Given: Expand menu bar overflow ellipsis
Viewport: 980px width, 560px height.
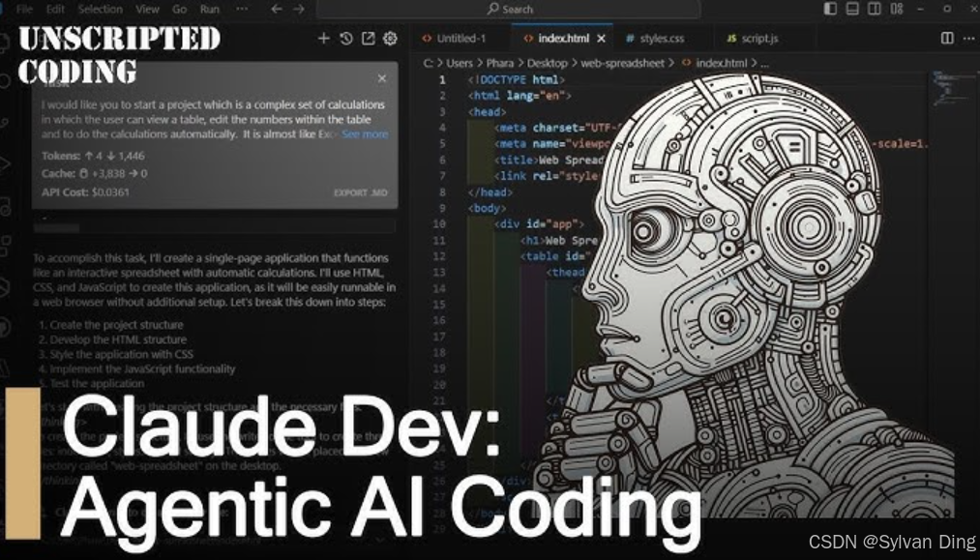Looking at the screenshot, I should click(x=242, y=9).
